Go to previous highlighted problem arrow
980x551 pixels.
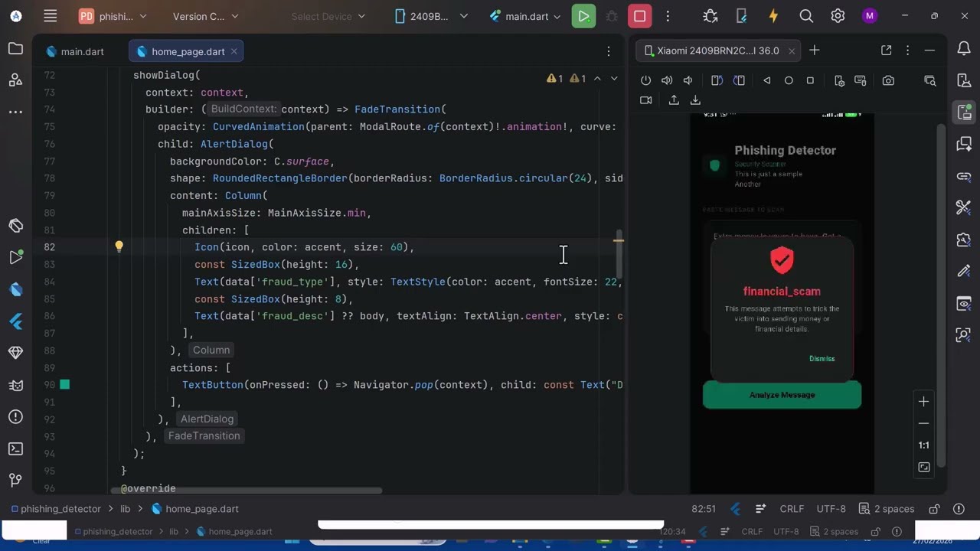tap(597, 78)
